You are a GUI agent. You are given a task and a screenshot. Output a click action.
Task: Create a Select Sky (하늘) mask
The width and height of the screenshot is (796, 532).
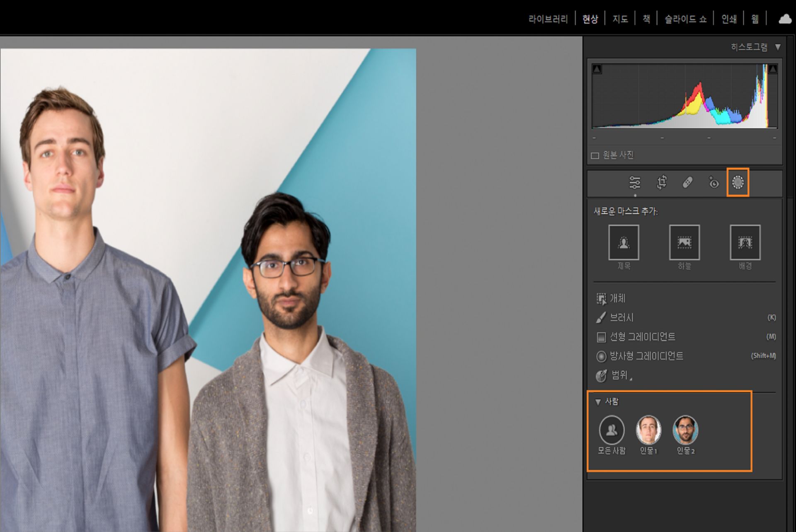coord(684,243)
